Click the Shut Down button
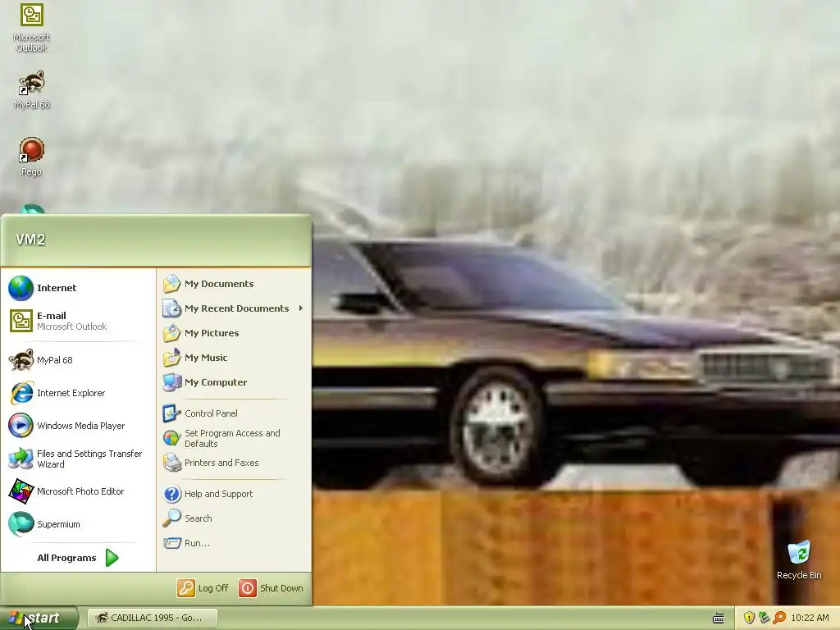This screenshot has width=840, height=630. 271,588
